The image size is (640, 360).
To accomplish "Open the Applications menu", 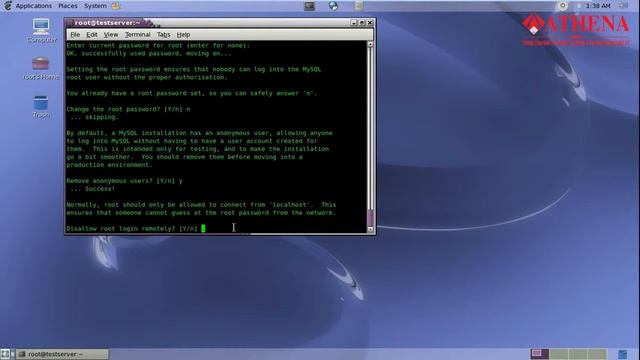I will (x=33, y=6).
